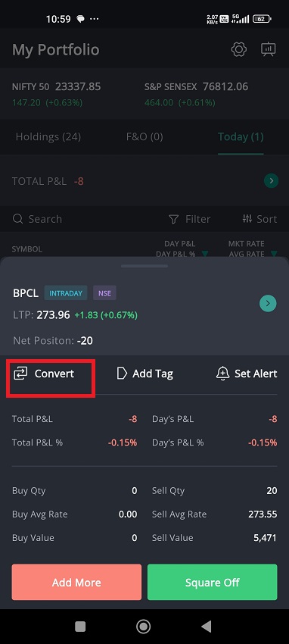Sort by MKT RATE column arrow
This screenshot has width=289, height=644.
point(274,253)
